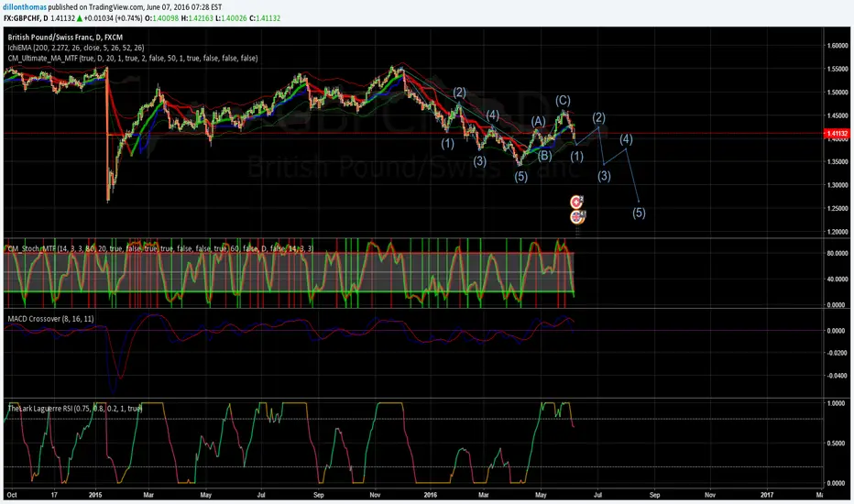The width and height of the screenshot is (854, 504).
Task: Click the (A) Elliott wave label
Action: pos(538,122)
